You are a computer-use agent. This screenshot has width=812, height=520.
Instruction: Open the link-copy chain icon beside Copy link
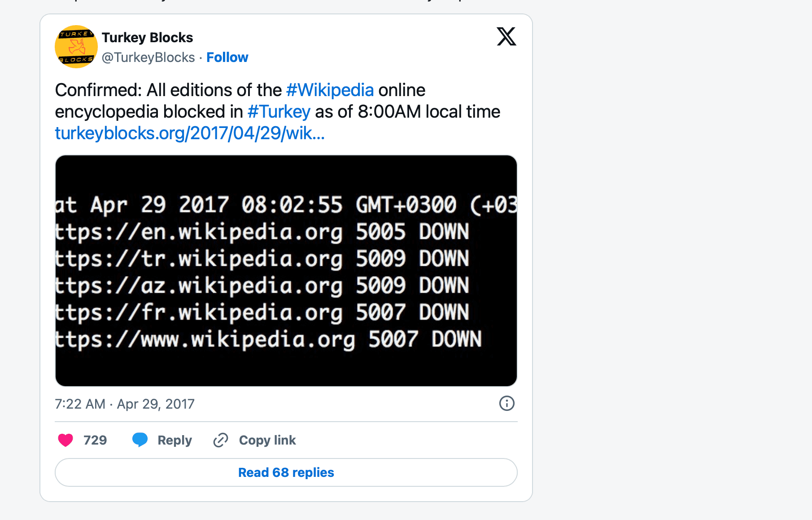pyautogui.click(x=220, y=440)
